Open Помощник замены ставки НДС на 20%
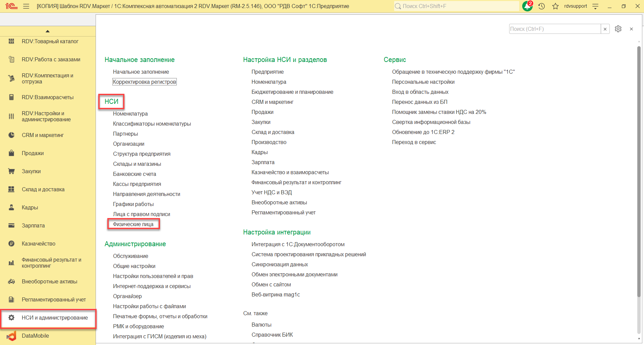Image resolution: width=644 pixels, height=345 pixels. [439, 112]
